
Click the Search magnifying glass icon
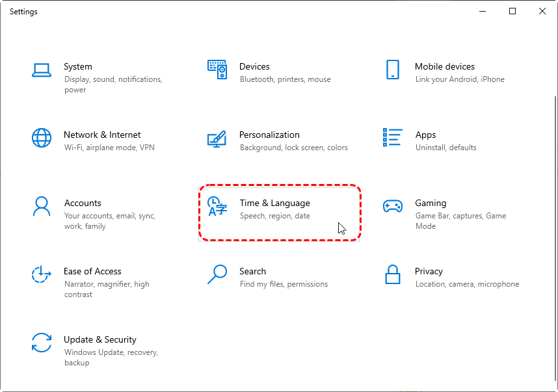[217, 274]
